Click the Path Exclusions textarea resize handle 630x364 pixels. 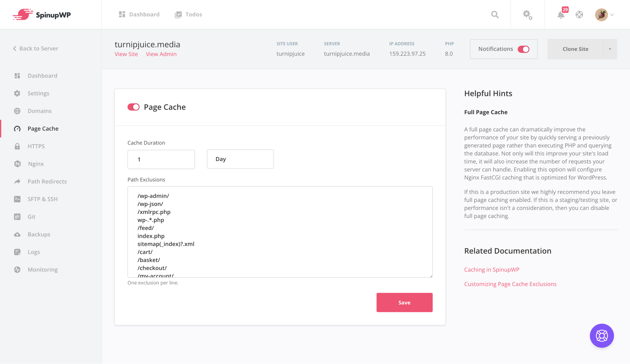[x=431, y=276]
